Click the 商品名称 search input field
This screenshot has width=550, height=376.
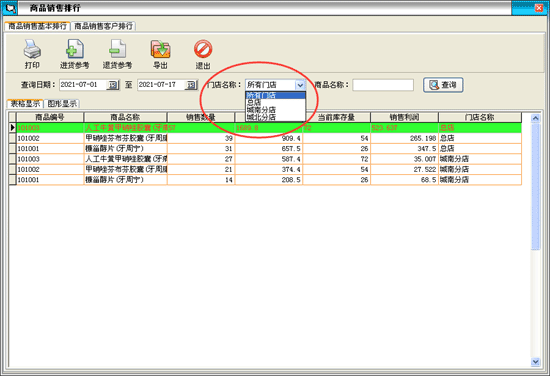tap(383, 85)
